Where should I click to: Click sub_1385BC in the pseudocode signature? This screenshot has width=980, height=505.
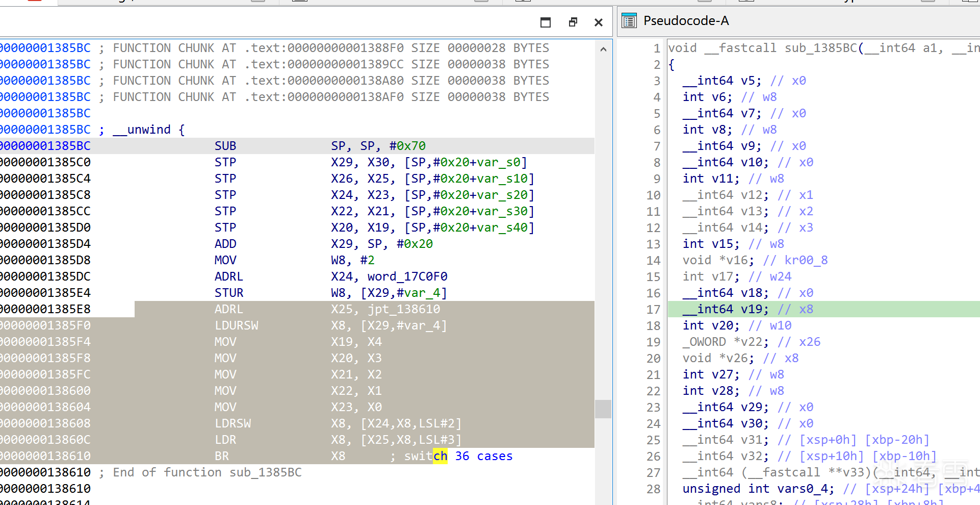pyautogui.click(x=820, y=48)
